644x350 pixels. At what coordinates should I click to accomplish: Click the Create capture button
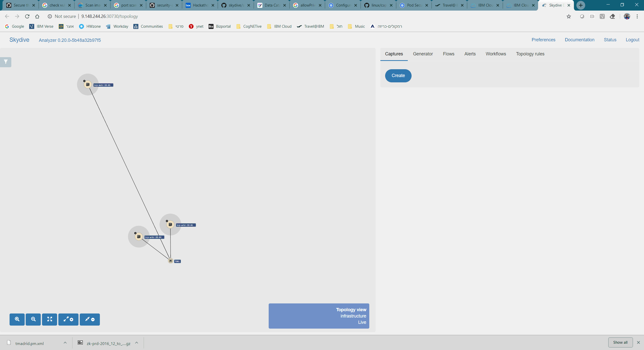coord(398,76)
